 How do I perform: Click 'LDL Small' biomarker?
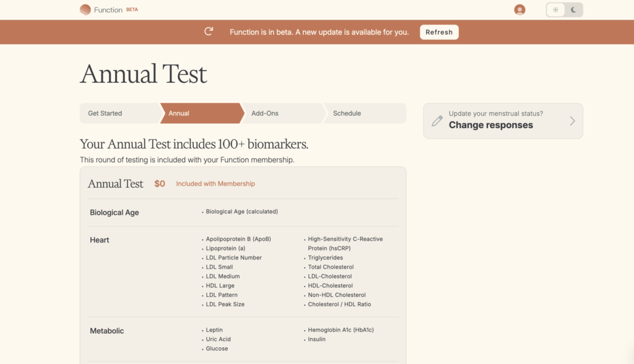point(220,267)
